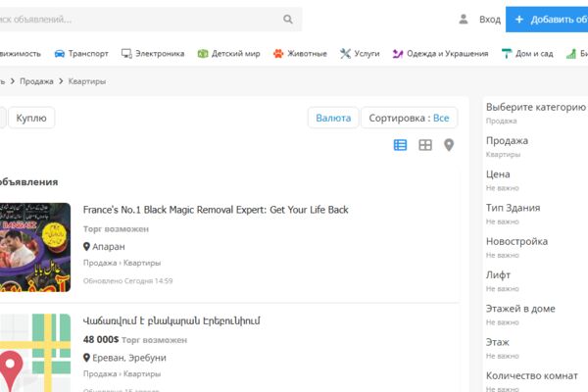Click Продажа › Квартиры under the Black Magic listing
Screen dimensions: 588x392
coord(122,263)
